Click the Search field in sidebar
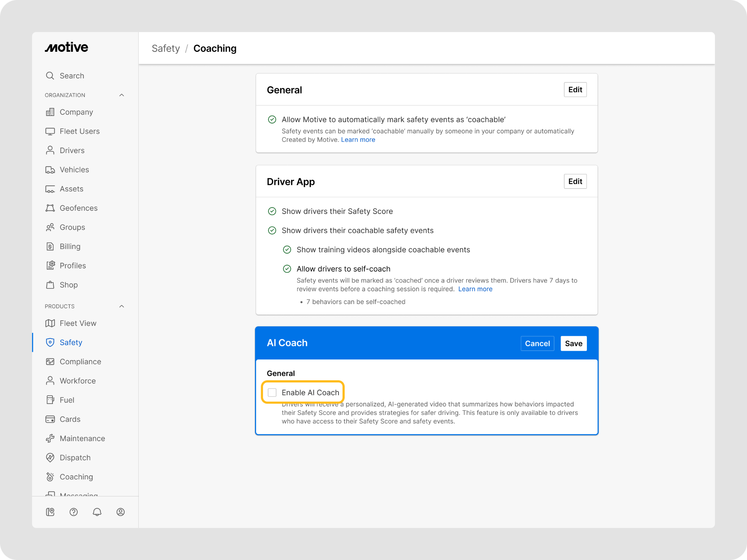747x560 pixels. [85, 75]
